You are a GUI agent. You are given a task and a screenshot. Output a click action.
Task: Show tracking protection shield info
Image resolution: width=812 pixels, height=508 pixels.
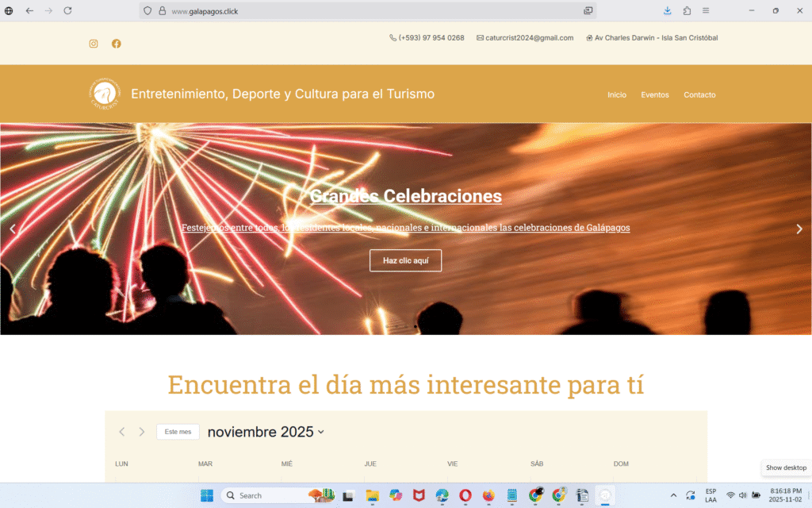[148, 11]
